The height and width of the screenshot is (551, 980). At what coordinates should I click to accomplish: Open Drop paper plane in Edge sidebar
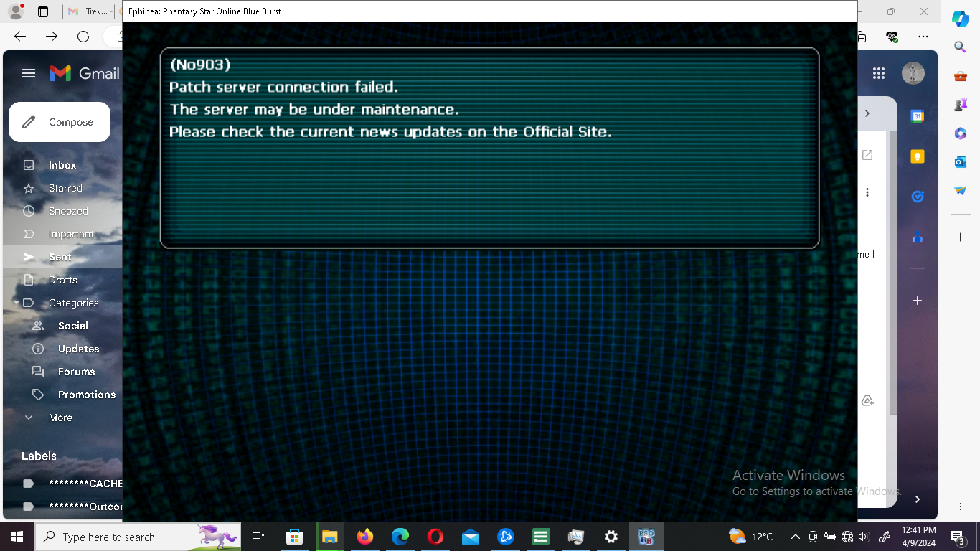[960, 191]
